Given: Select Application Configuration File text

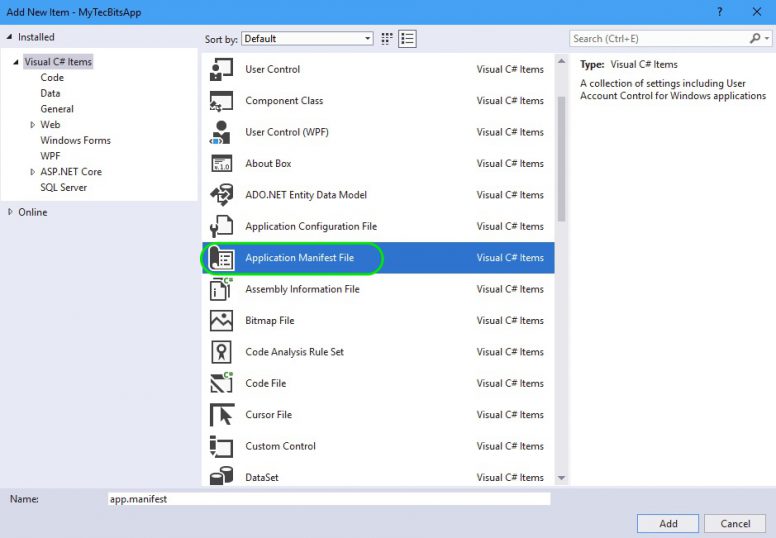Looking at the screenshot, I should (311, 226).
